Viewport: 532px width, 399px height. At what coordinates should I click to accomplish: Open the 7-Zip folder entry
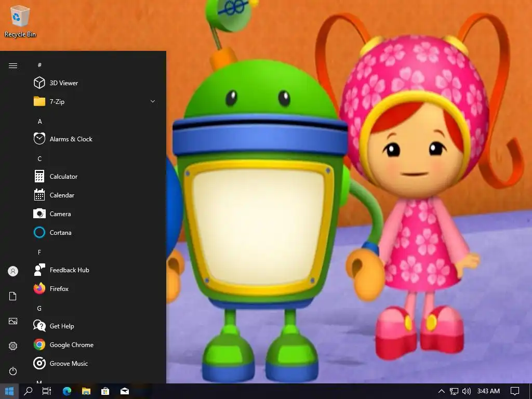[95, 101]
